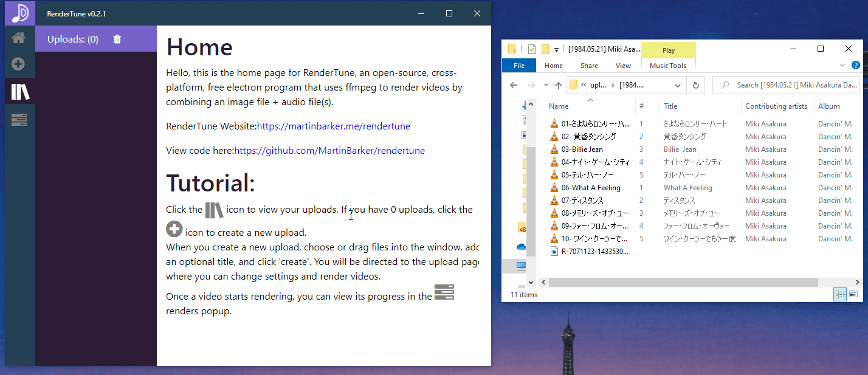Click the plus icon in the tutorial text

coord(174,229)
